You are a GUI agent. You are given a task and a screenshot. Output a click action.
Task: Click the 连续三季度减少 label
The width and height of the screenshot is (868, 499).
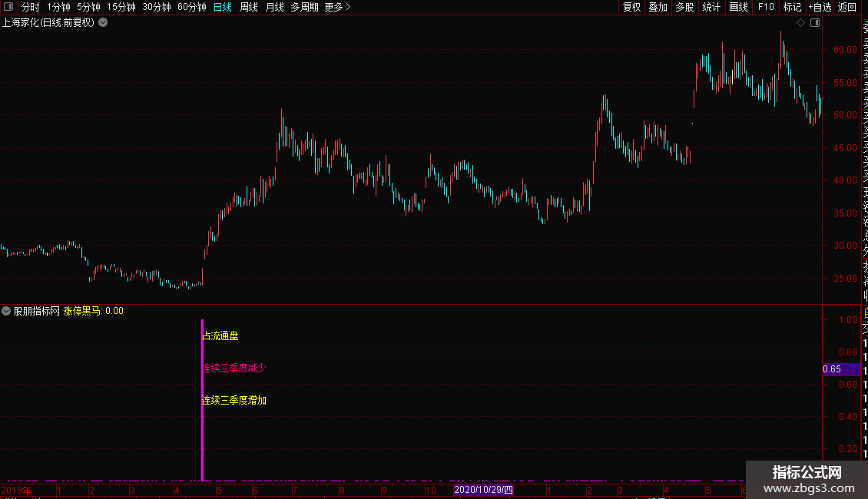coord(235,368)
